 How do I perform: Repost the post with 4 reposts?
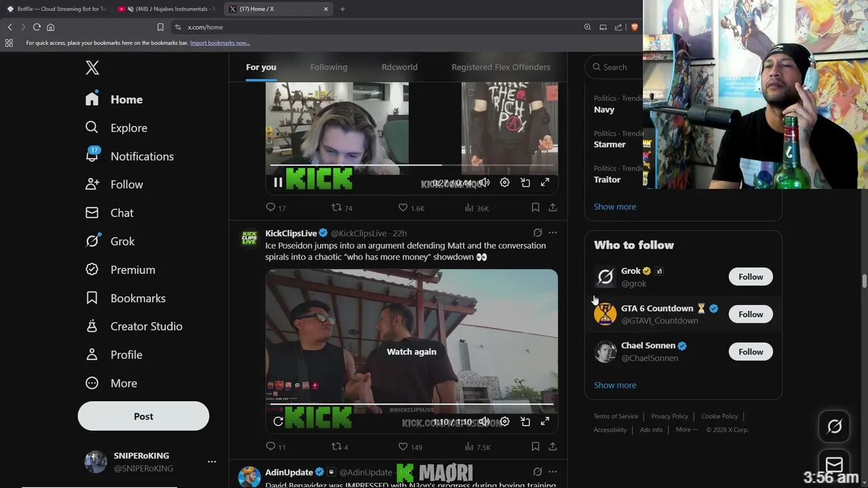click(x=339, y=447)
